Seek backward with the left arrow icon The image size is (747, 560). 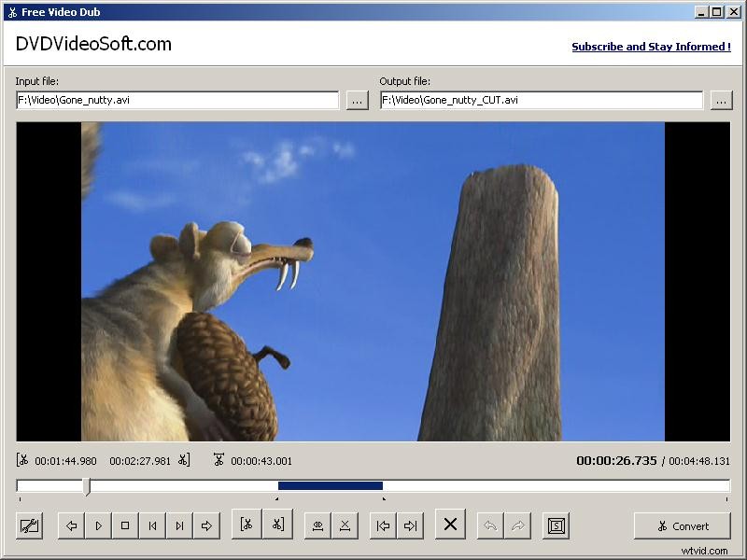72,525
